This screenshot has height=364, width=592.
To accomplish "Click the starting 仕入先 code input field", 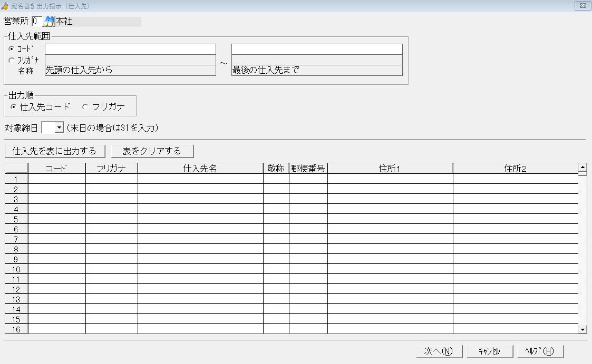I will coord(130,49).
